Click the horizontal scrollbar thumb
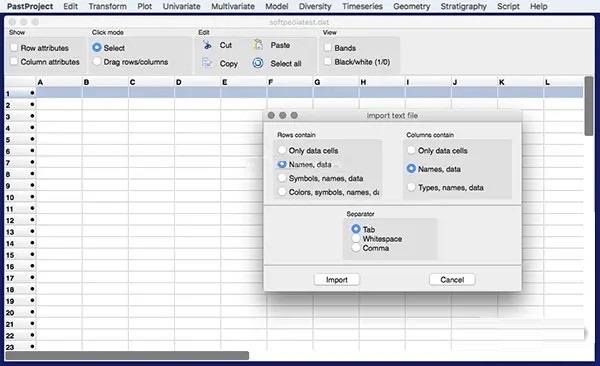 click(127, 356)
